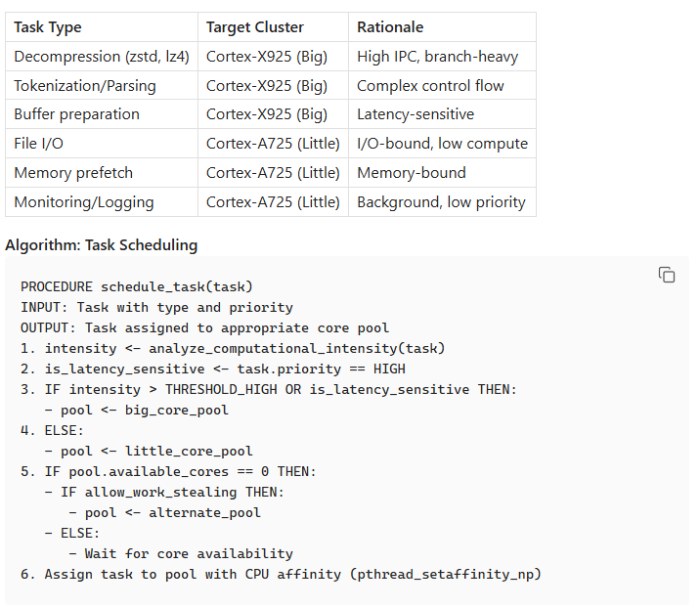Image resolution: width=700 pixels, height=608 pixels.
Task: Click the I/O-bound, low compute cell
Action: [442, 144]
